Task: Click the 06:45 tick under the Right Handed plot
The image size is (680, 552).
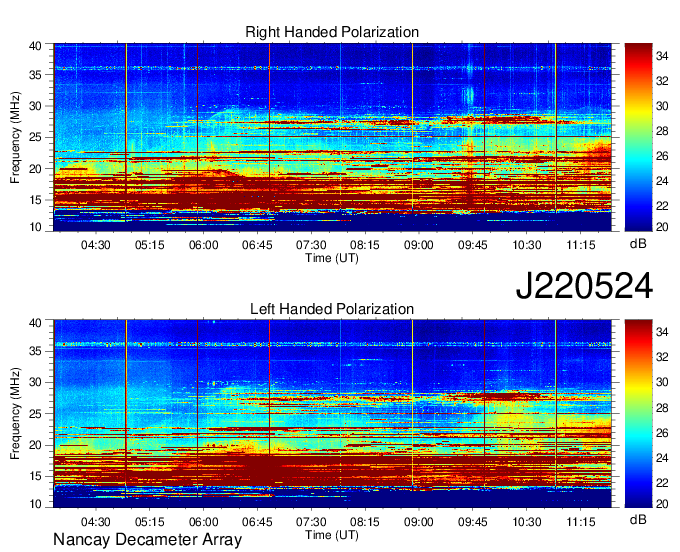Action: (257, 245)
